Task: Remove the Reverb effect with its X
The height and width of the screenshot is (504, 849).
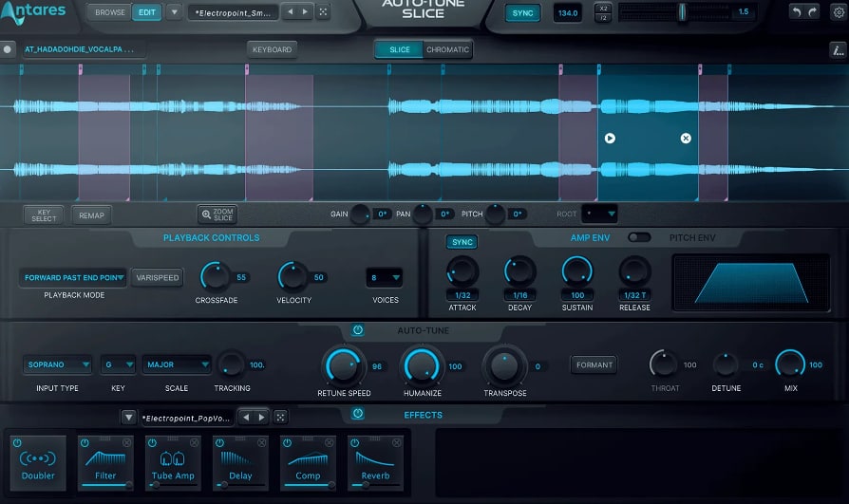Action: coord(397,443)
